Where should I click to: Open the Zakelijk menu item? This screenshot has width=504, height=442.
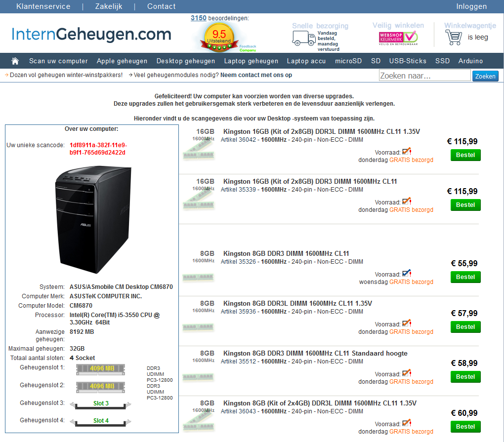pyautogui.click(x=108, y=6)
